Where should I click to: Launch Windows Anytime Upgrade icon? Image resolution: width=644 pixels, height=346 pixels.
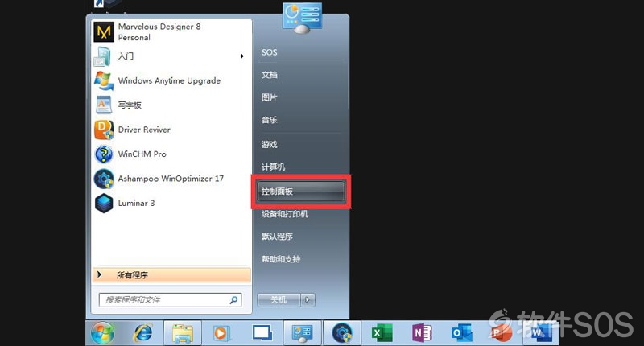104,80
